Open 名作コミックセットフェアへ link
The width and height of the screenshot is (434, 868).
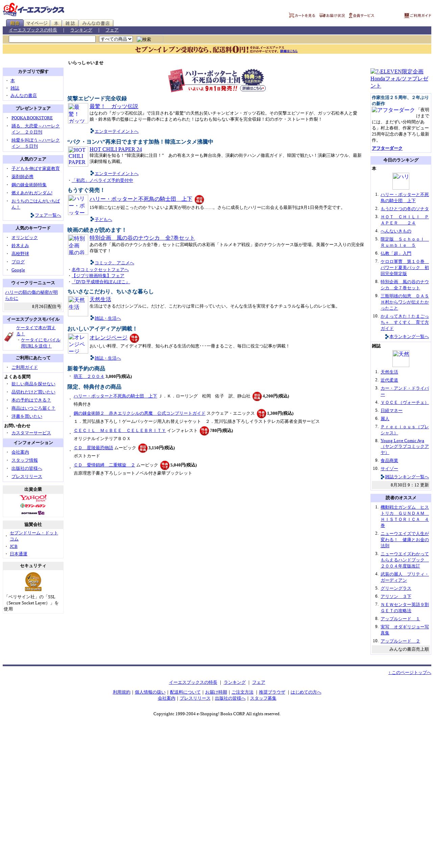pos(100,270)
